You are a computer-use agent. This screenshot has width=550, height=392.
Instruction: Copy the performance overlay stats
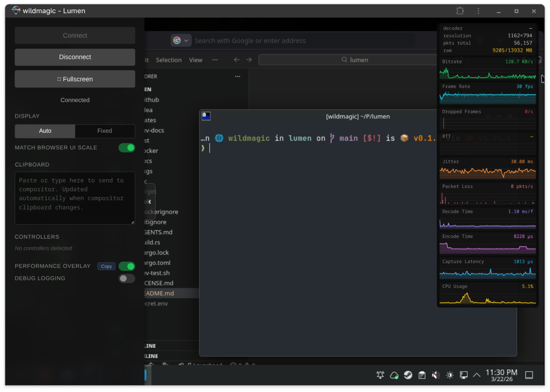coord(106,266)
